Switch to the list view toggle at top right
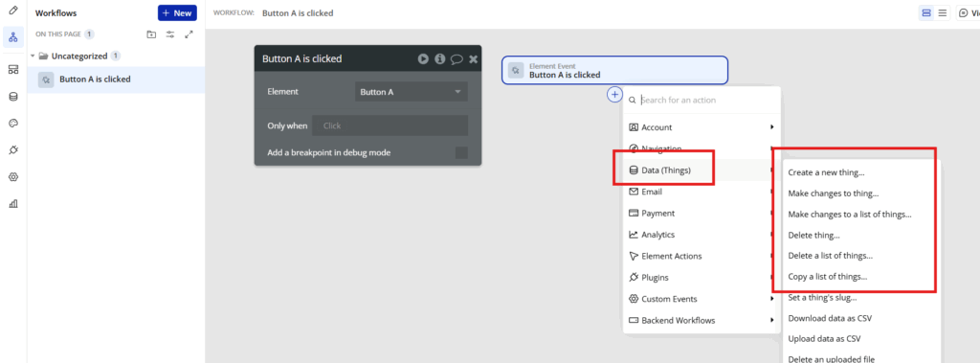 click(942, 12)
